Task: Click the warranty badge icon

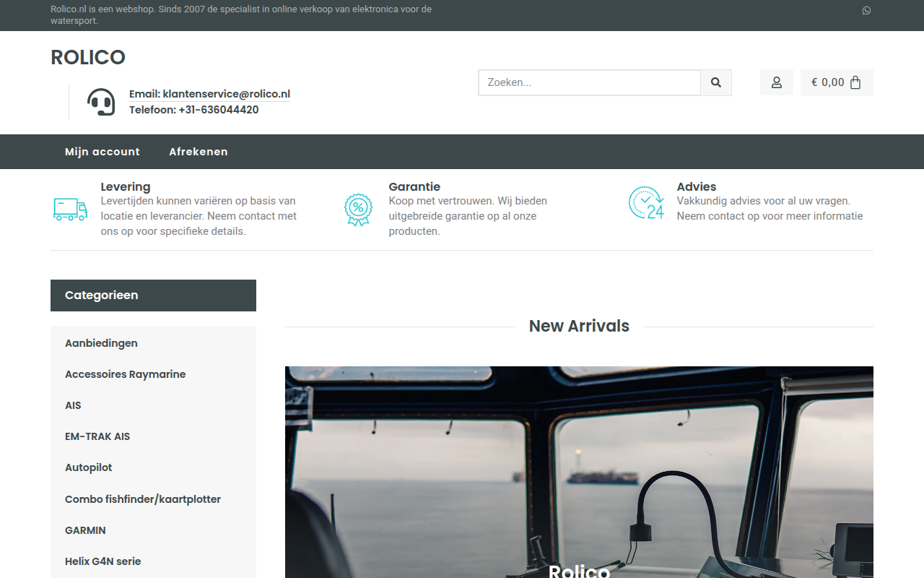Action: point(358,210)
